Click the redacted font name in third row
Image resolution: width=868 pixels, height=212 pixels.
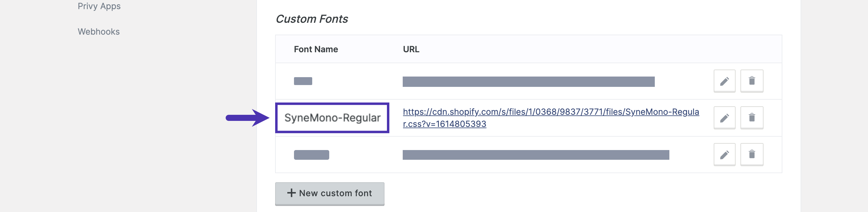pyautogui.click(x=311, y=155)
